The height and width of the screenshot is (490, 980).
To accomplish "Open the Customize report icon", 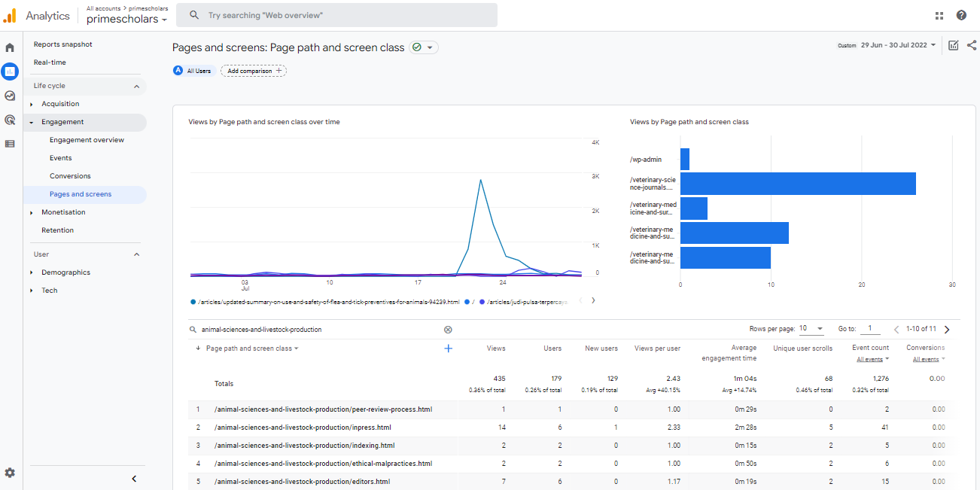I will pos(954,45).
